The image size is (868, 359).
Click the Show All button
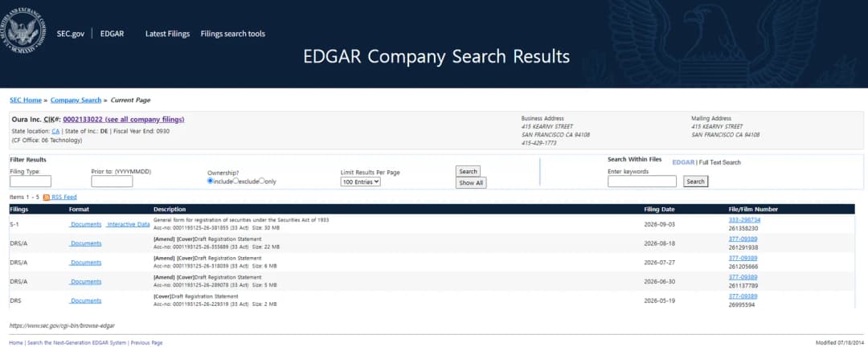[471, 183]
